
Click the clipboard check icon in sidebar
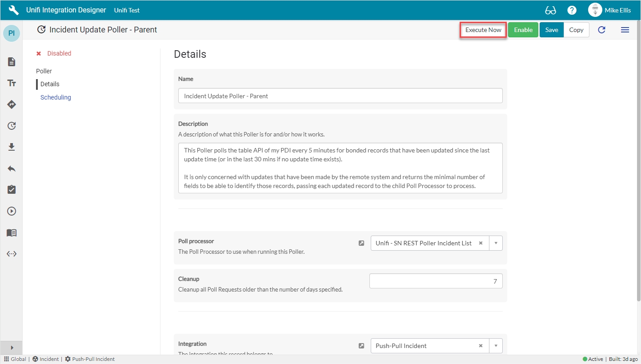pos(12,190)
